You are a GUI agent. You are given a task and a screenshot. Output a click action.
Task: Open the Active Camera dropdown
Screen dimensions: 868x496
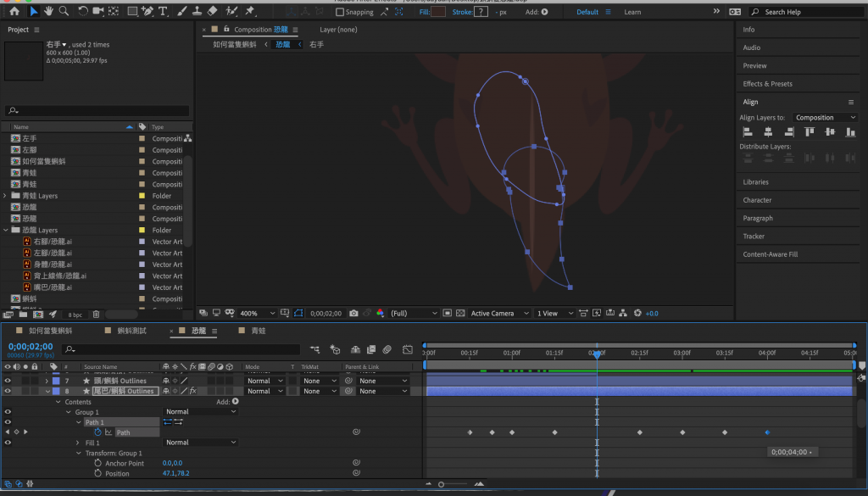click(x=500, y=314)
